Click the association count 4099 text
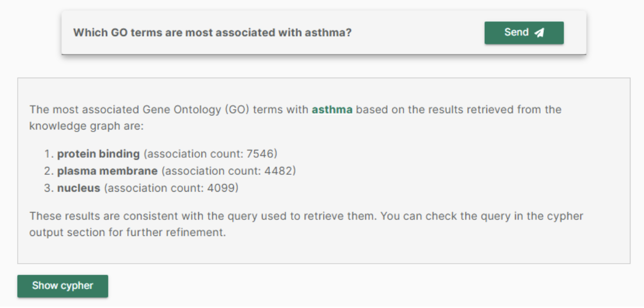Image resolution: width=644 pixels, height=308 pixels. click(x=171, y=188)
